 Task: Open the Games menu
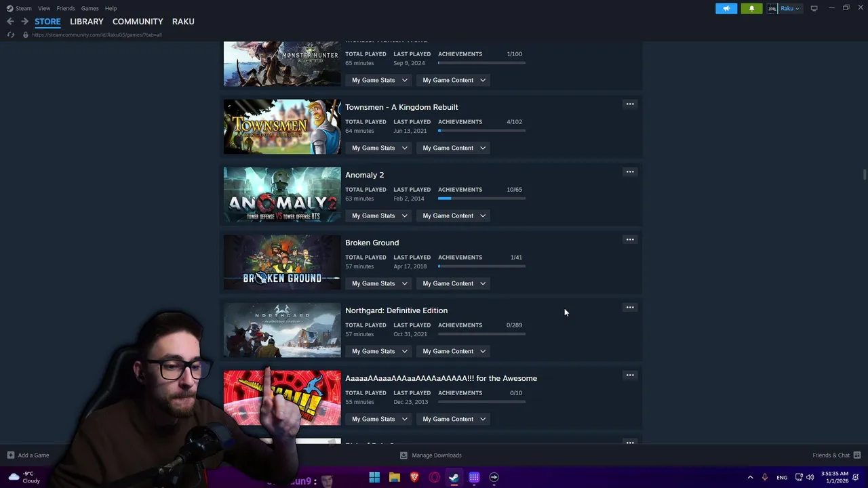tap(90, 8)
